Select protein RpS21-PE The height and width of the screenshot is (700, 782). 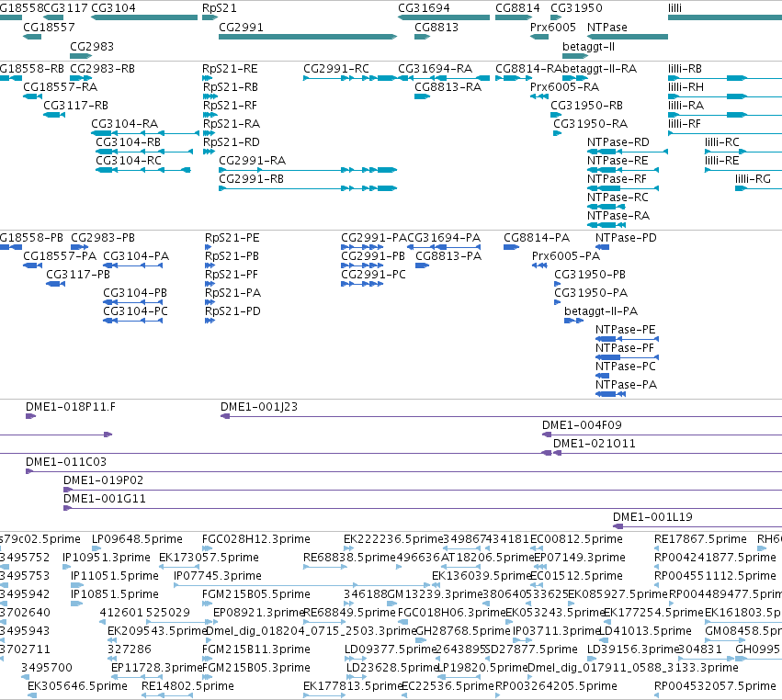tap(232, 238)
